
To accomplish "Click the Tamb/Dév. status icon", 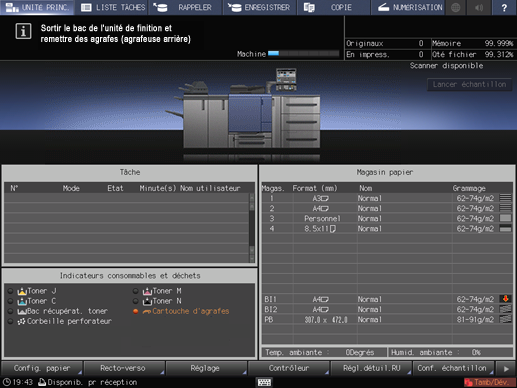I will 489,382.
